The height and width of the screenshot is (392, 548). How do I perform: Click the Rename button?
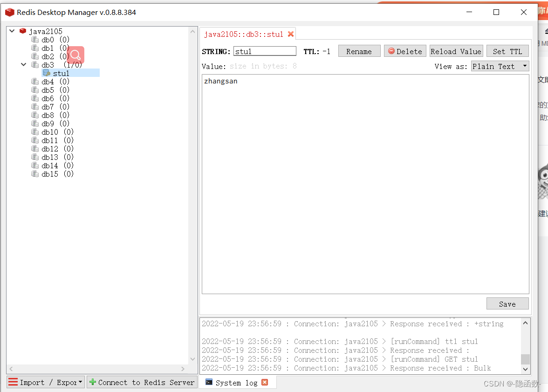pyautogui.click(x=359, y=51)
